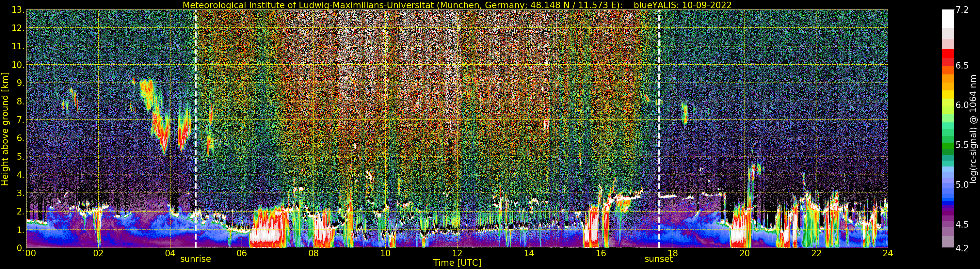Image resolution: width=980 pixels, height=269 pixels.
Task: Click the '08' tick on the time axis
Action: pos(313,253)
